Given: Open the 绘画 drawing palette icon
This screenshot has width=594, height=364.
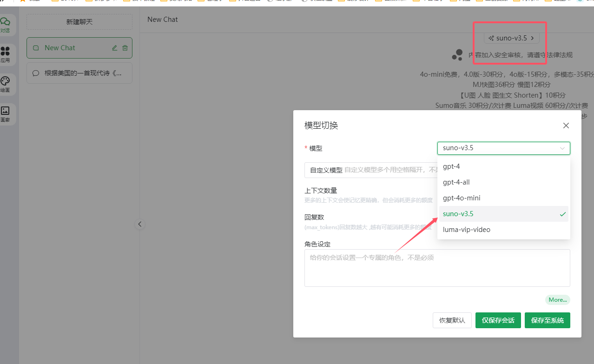Looking at the screenshot, I should [6, 84].
